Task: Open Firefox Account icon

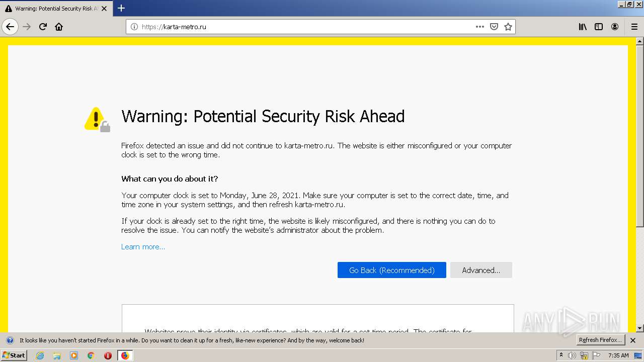Action: pyautogui.click(x=615, y=27)
